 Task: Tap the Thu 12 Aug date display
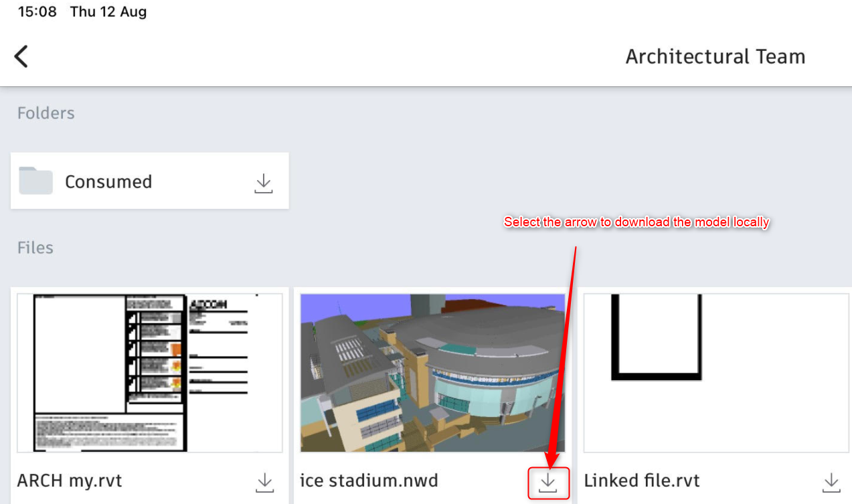click(108, 11)
